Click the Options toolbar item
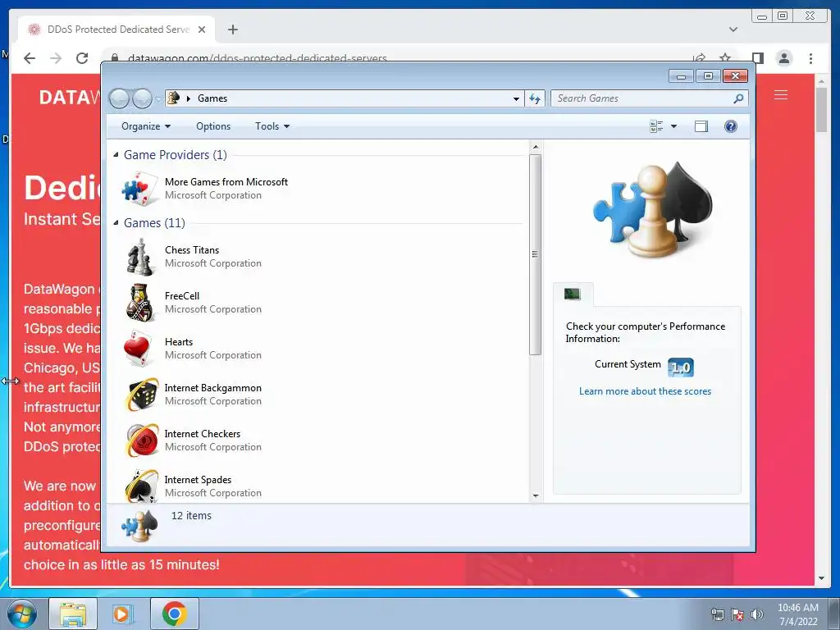This screenshot has height=630, width=840. [213, 126]
